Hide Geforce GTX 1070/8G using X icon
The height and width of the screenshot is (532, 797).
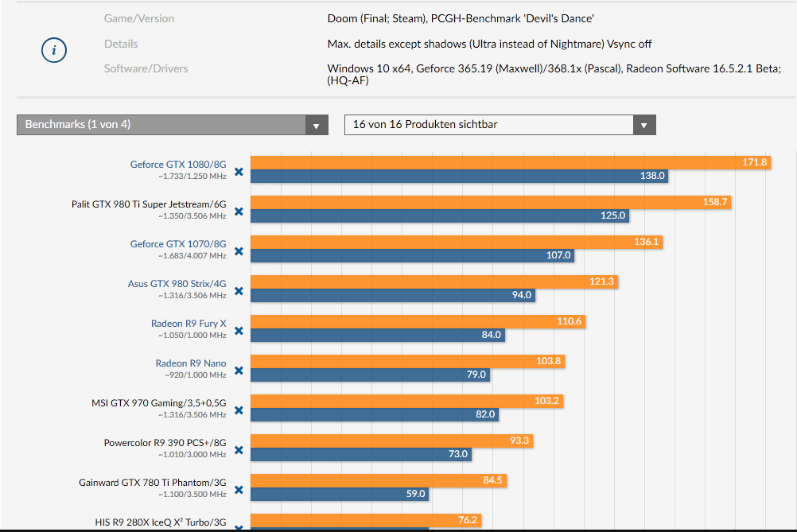pos(238,252)
